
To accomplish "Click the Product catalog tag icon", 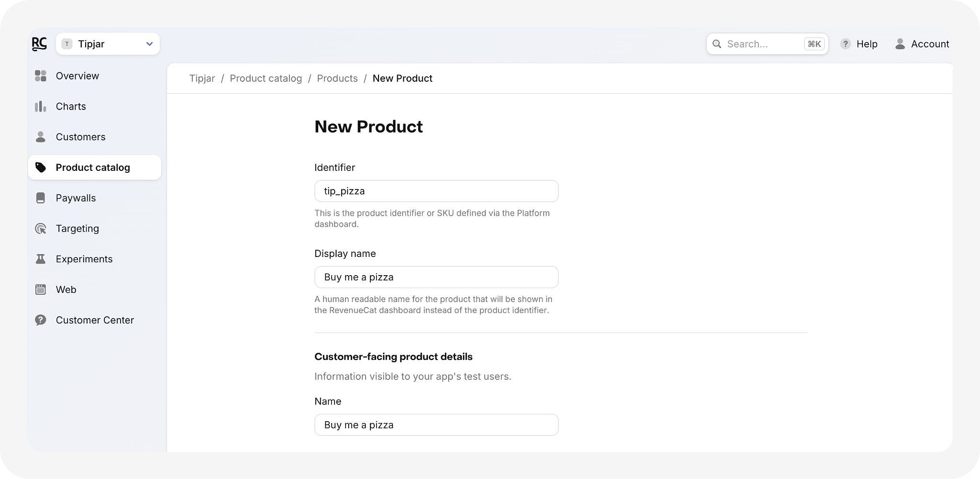I will (x=41, y=167).
